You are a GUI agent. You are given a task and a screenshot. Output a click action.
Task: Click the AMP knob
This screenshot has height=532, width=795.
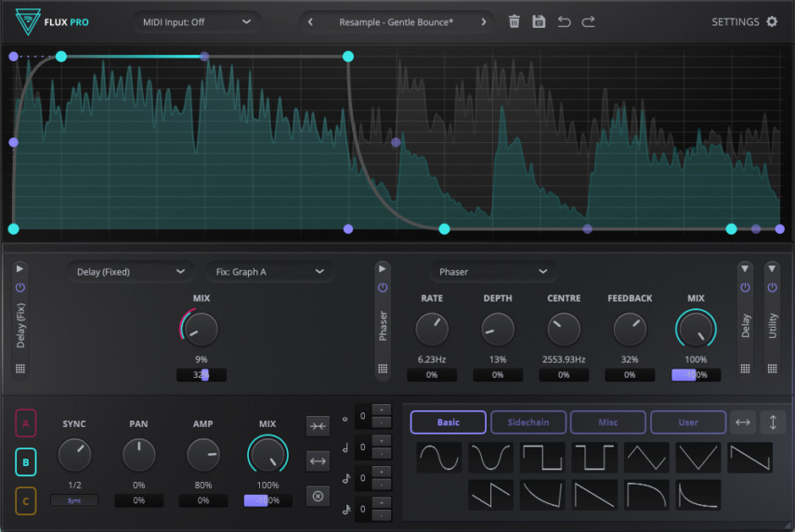click(203, 455)
